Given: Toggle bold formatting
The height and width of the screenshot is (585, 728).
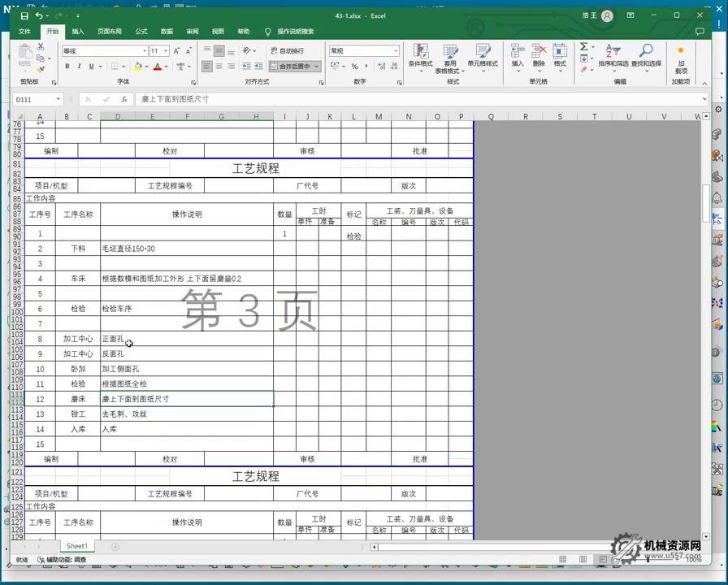Looking at the screenshot, I should click(x=67, y=67).
